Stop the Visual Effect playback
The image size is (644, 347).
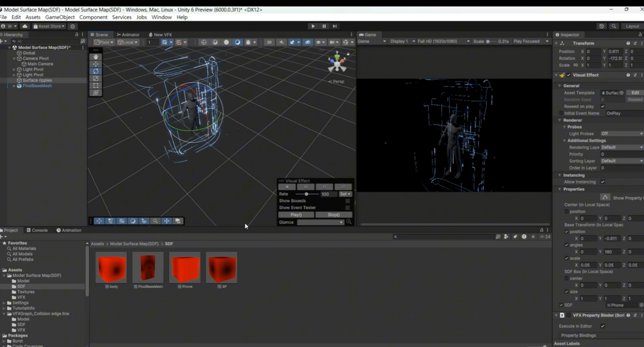tap(286, 187)
